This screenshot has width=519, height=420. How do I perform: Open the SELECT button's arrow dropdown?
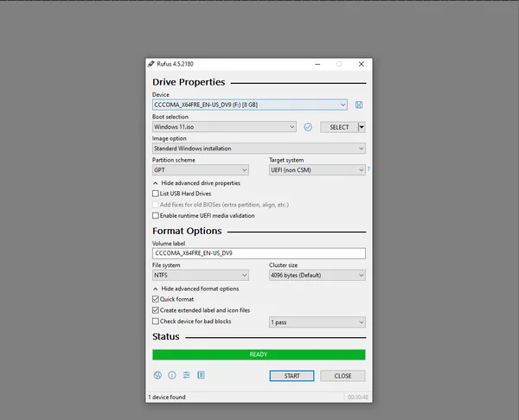click(362, 127)
